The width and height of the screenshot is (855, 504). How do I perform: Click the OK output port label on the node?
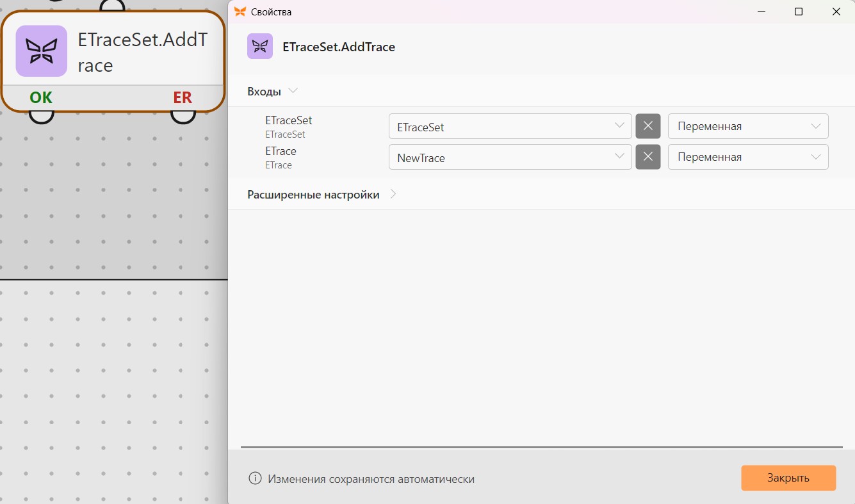[41, 97]
